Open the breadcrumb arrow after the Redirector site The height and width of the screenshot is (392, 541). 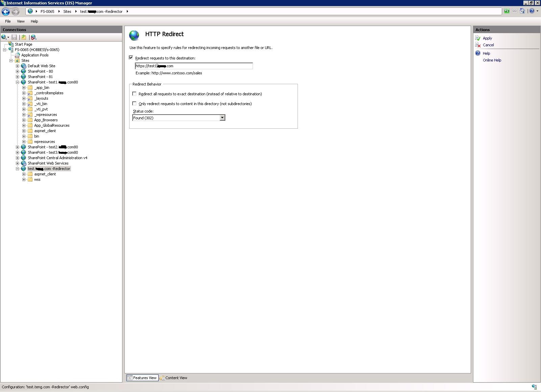click(x=127, y=11)
